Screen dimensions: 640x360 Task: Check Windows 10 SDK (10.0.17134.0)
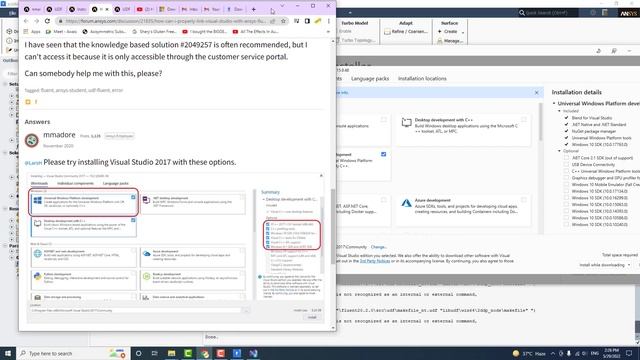click(x=566, y=191)
